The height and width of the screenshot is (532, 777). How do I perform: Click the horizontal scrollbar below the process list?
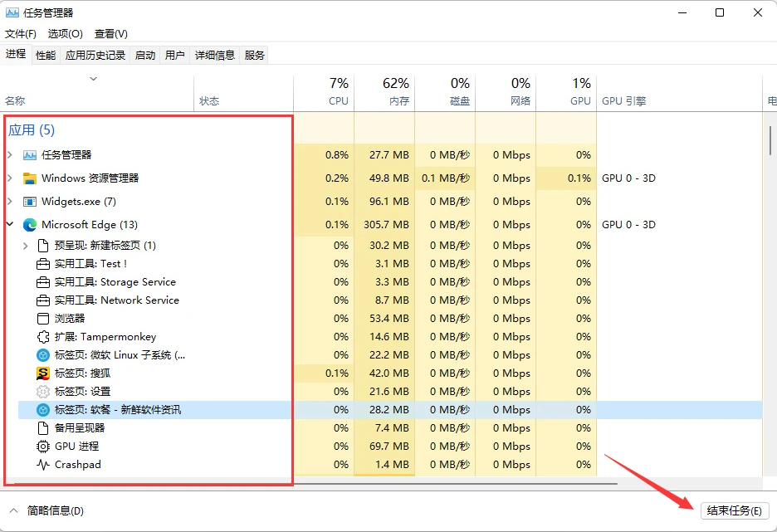[x=315, y=484]
